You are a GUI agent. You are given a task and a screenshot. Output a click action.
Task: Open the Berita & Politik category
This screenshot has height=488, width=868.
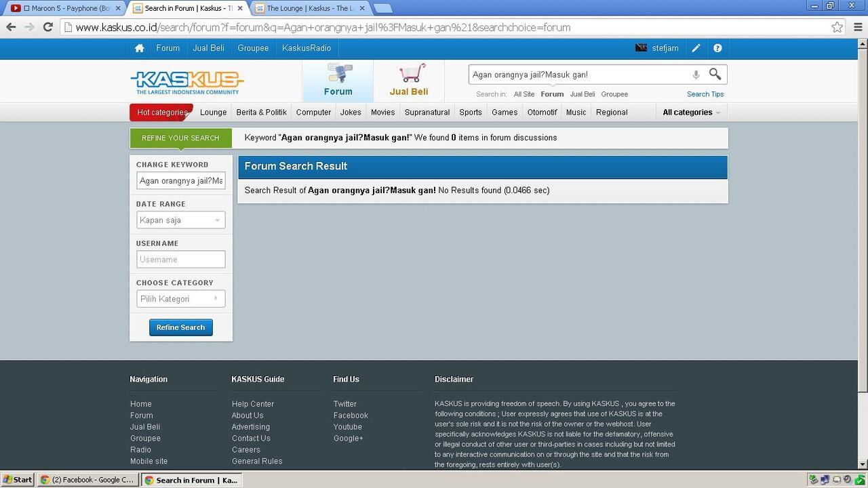(x=262, y=113)
